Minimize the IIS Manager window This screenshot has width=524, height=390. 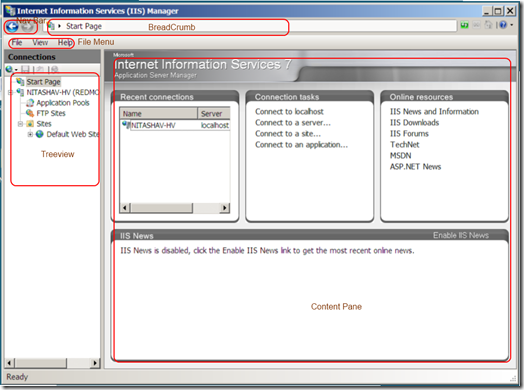pos(487,11)
